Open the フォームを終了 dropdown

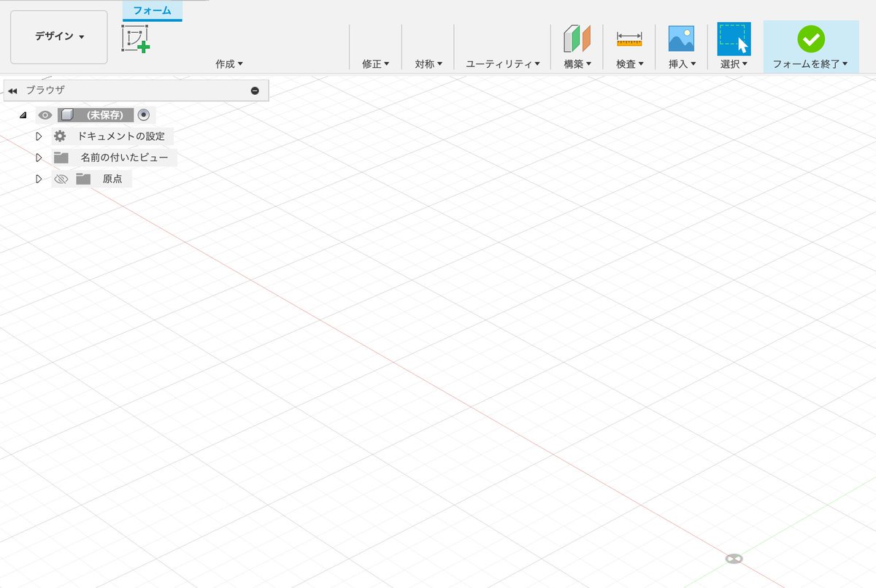810,64
